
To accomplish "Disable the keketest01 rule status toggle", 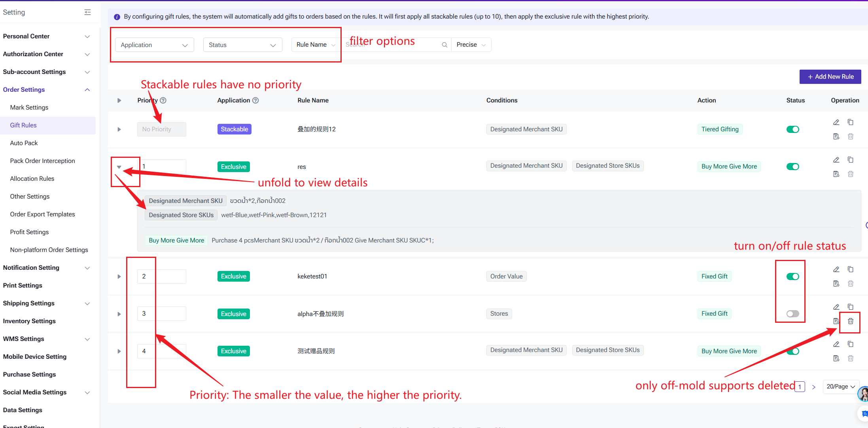I will point(792,276).
